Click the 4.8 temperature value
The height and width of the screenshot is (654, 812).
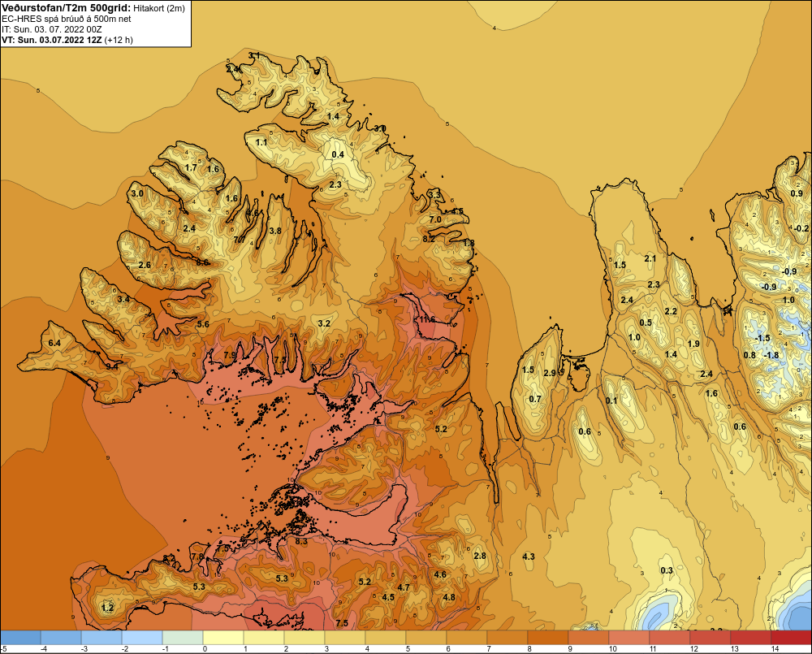(x=449, y=597)
